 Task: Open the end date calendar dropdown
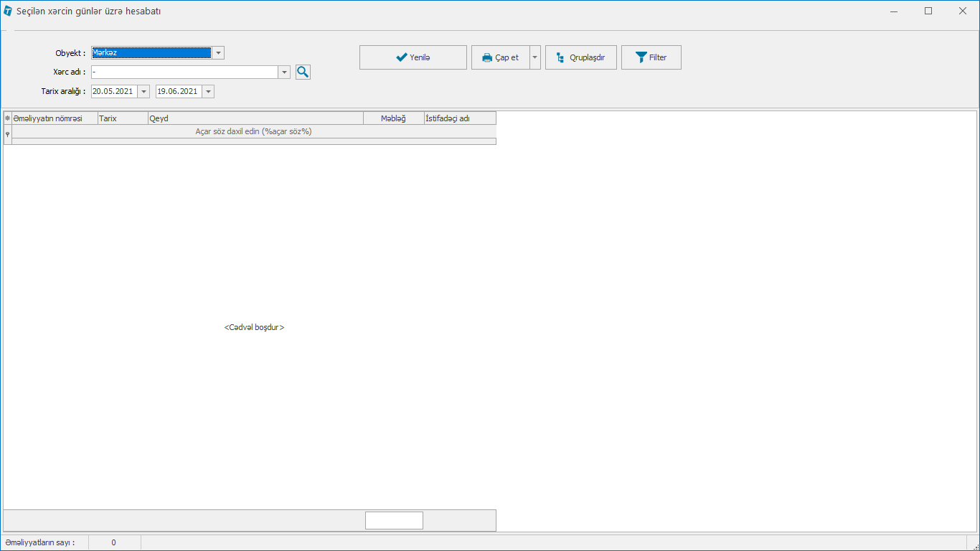(x=208, y=92)
